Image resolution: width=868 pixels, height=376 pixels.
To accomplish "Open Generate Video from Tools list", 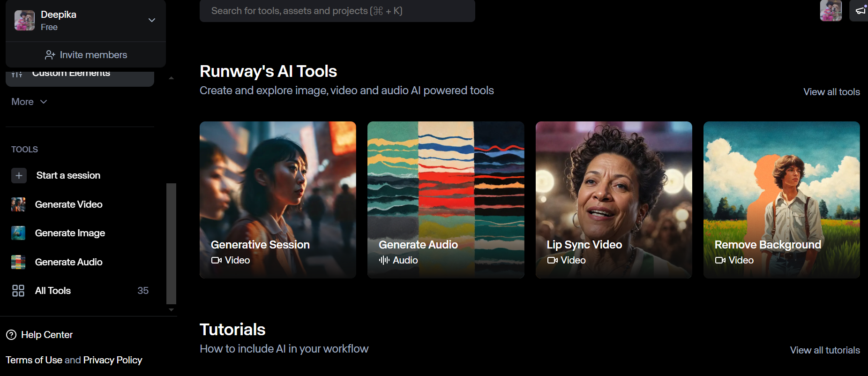I will point(68,204).
